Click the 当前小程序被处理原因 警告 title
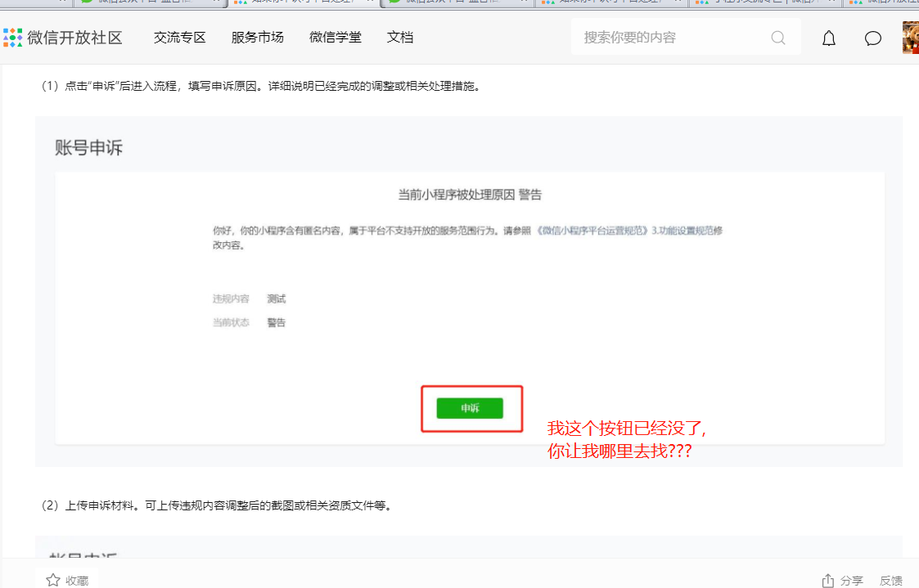 [x=470, y=195]
